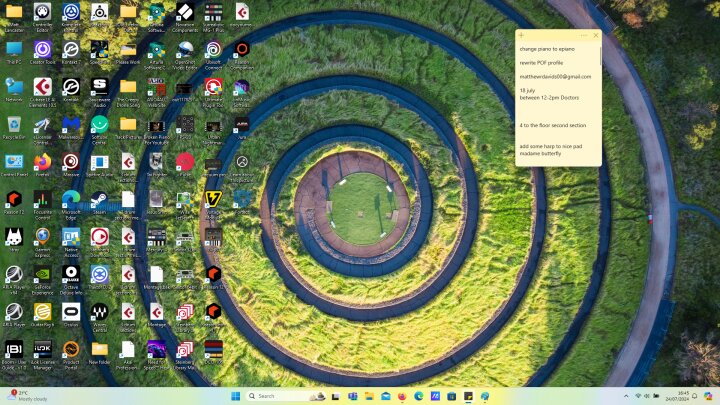720x405 pixels.
Task: Open the Steinberg Library Manager shortcut
Action: click(185, 355)
